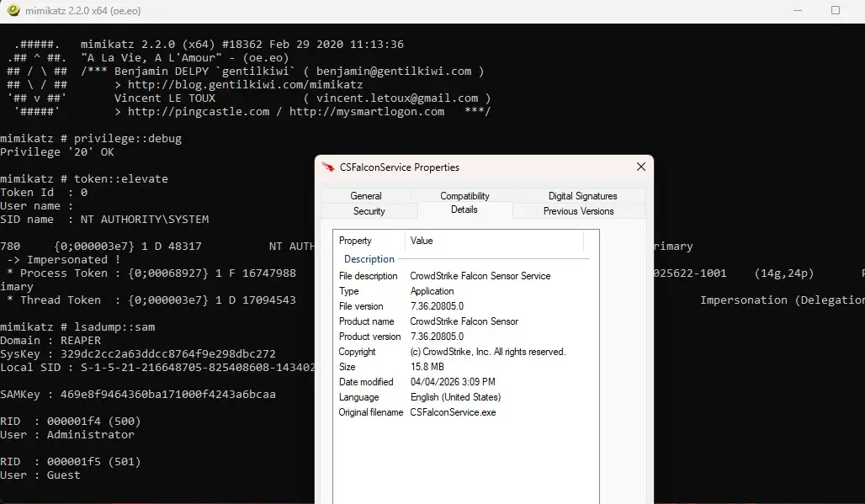Close the CSFalconService Properties dialog

[640, 167]
